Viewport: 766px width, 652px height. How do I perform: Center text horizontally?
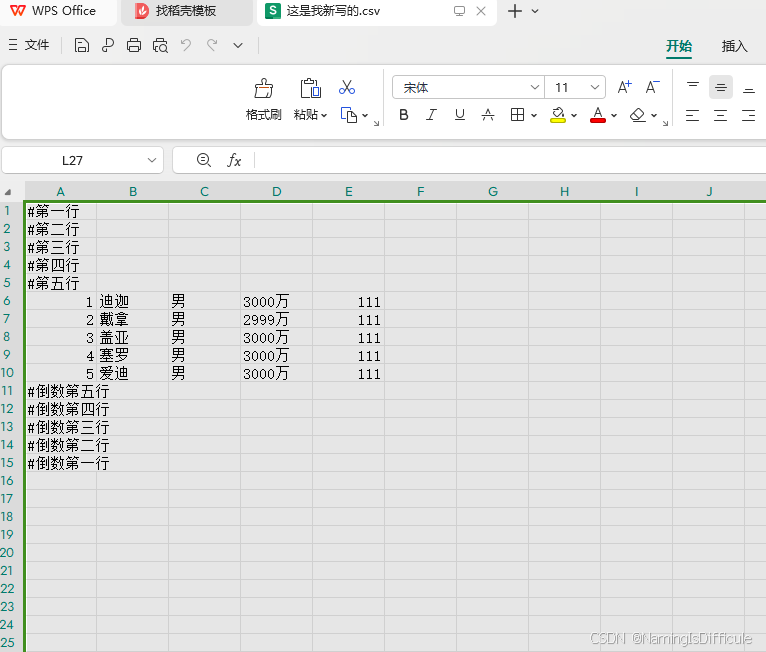(x=721, y=116)
